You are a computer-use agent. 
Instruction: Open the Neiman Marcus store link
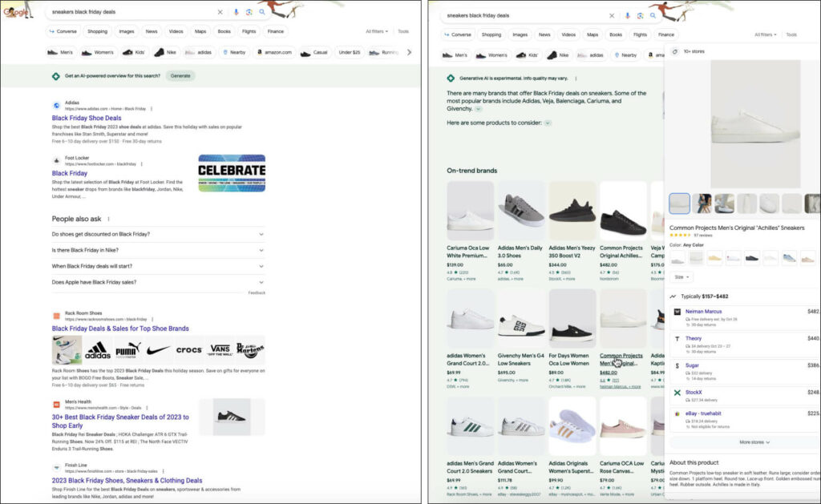coord(703,311)
